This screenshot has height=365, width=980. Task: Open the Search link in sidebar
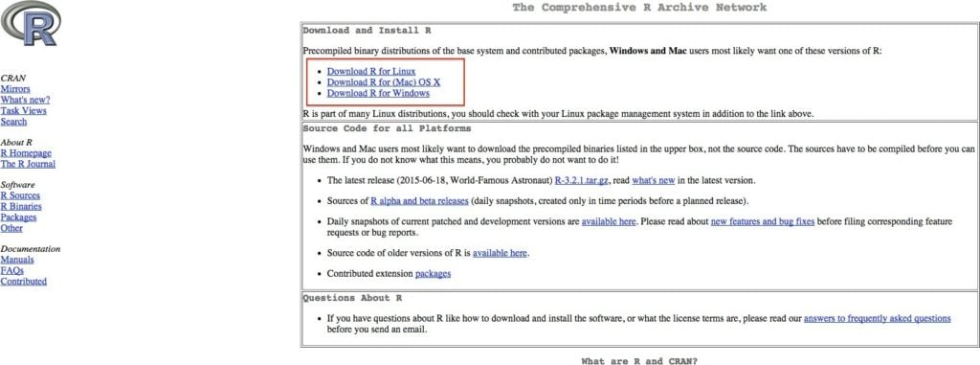tap(13, 122)
